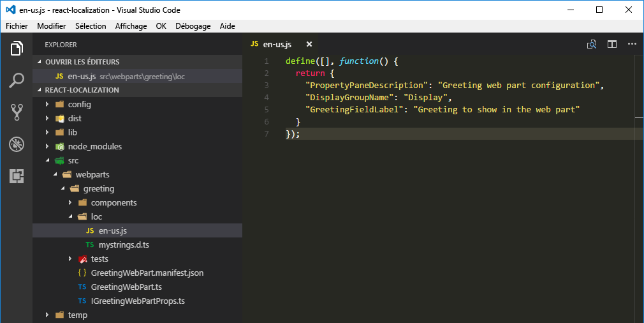Collapse the webparts folder arrow
The height and width of the screenshot is (323, 644).
click(55, 175)
